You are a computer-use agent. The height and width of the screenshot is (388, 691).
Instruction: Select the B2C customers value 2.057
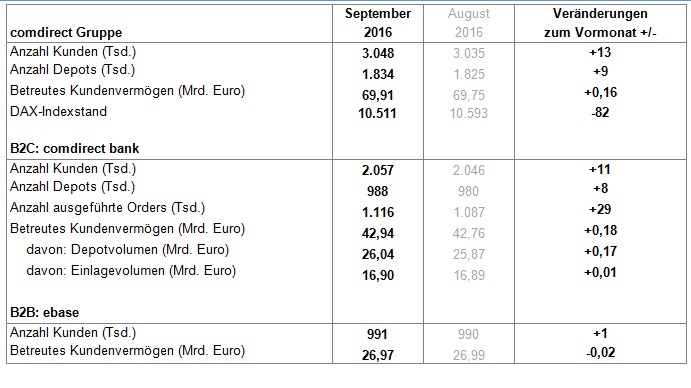378,170
